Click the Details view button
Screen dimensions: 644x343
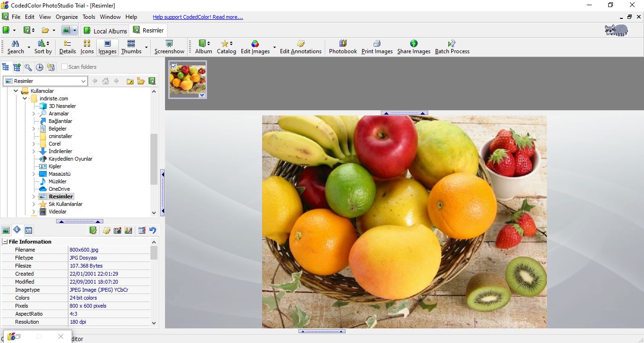[67, 47]
